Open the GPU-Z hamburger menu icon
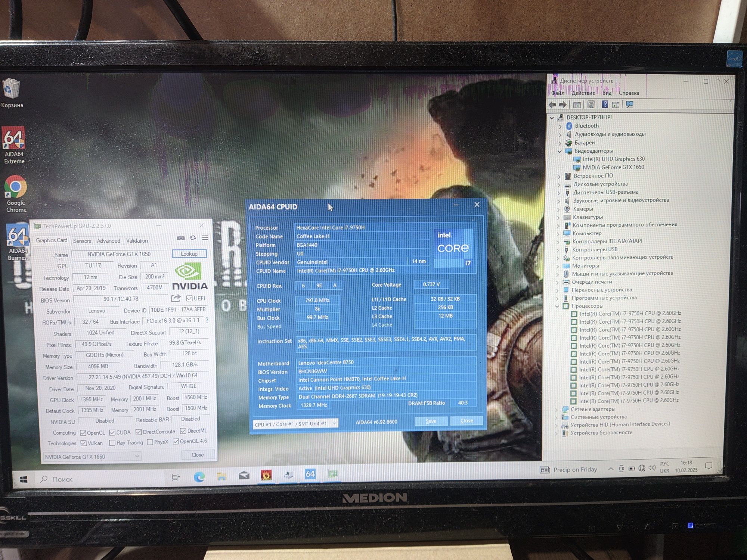 coord(205,238)
